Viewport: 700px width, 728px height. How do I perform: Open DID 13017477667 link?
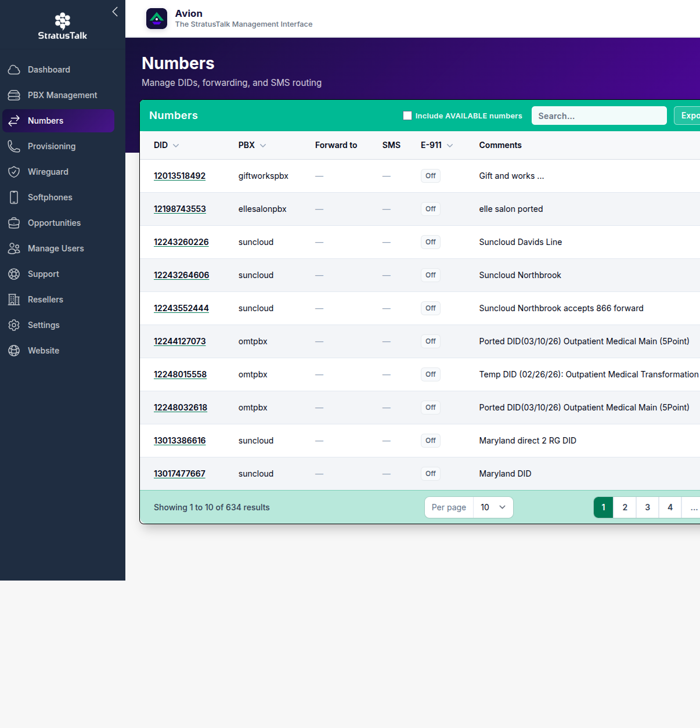pyautogui.click(x=179, y=474)
